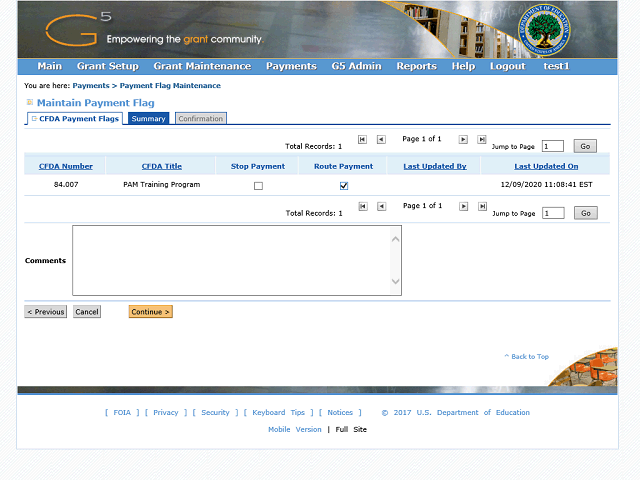Click the Full Site footer text
Image resolution: width=640 pixels, height=480 pixels.
click(x=351, y=430)
